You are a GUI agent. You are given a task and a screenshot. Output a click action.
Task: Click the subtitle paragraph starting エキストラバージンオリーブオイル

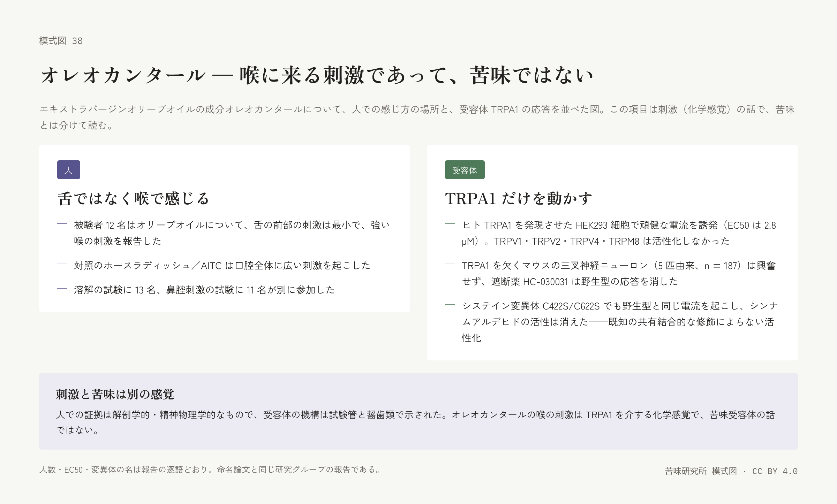(417, 117)
